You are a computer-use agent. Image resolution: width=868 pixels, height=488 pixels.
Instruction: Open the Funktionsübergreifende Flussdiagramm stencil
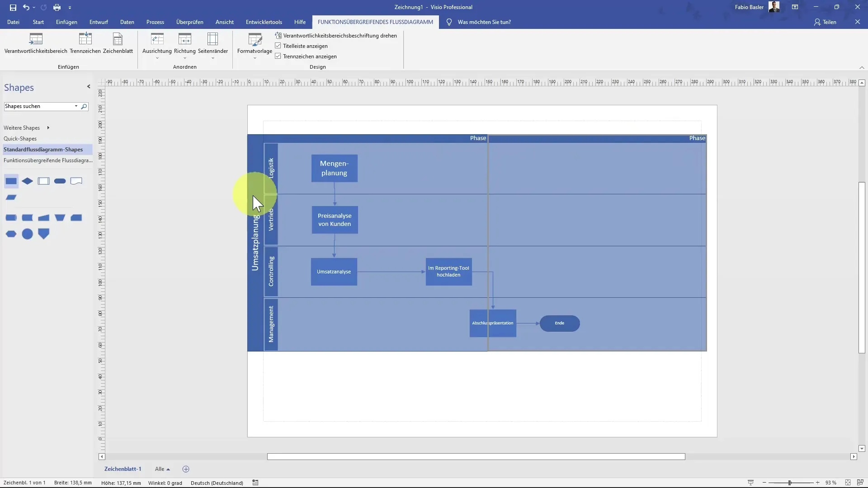pyautogui.click(x=48, y=160)
